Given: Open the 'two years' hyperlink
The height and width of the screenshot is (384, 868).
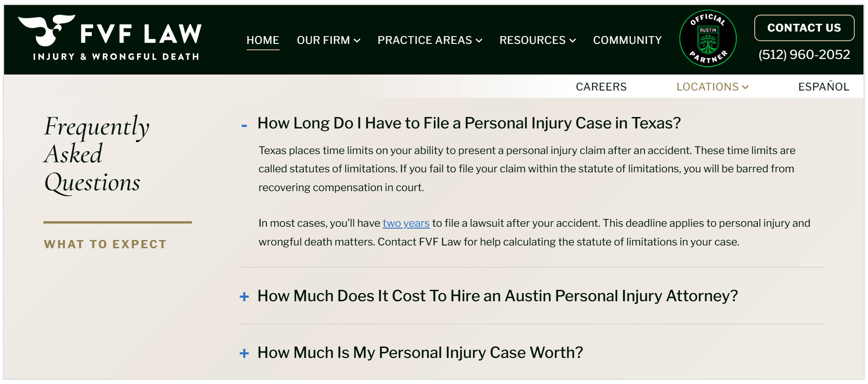Looking at the screenshot, I should point(406,224).
